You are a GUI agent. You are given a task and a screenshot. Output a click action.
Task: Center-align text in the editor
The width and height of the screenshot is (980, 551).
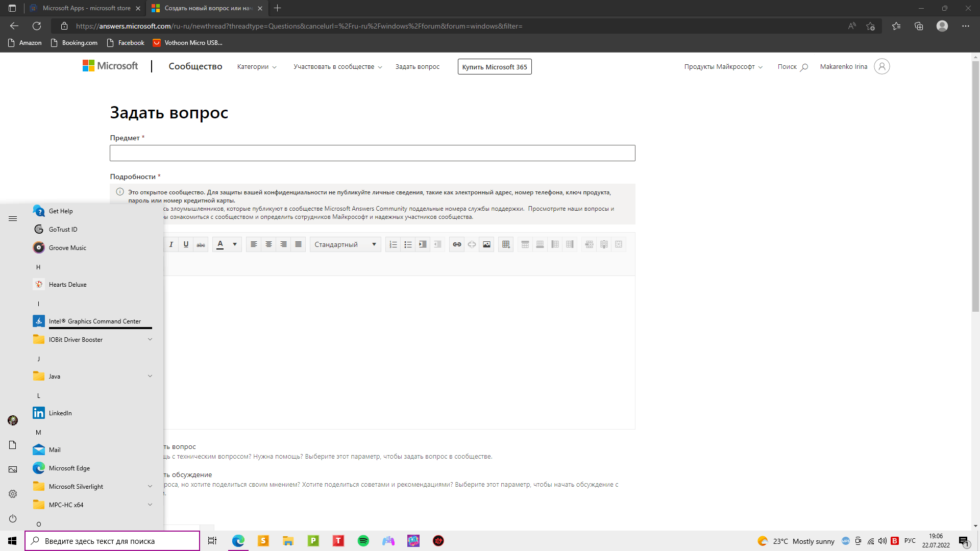pos(268,244)
